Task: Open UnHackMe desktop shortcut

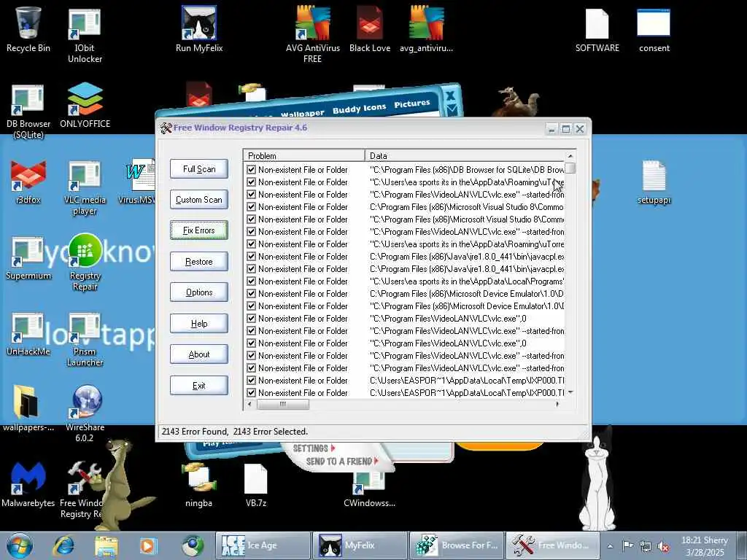Action: point(28,334)
